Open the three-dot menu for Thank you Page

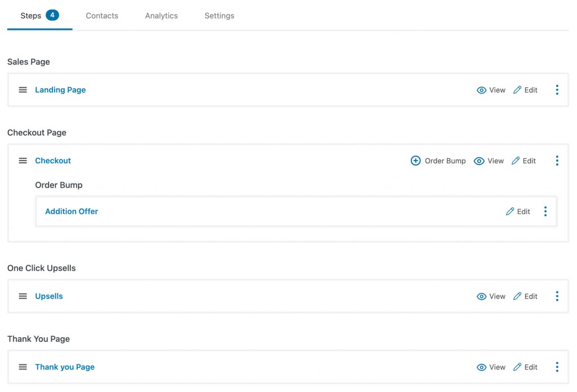click(557, 367)
